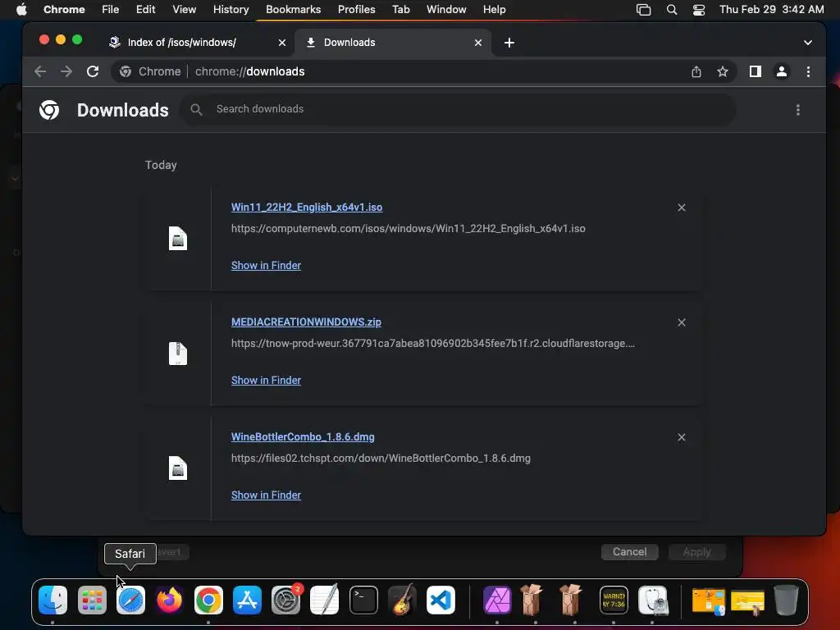Open the Chrome three-dot menu in the toolbar
840x630 pixels.
click(808, 71)
